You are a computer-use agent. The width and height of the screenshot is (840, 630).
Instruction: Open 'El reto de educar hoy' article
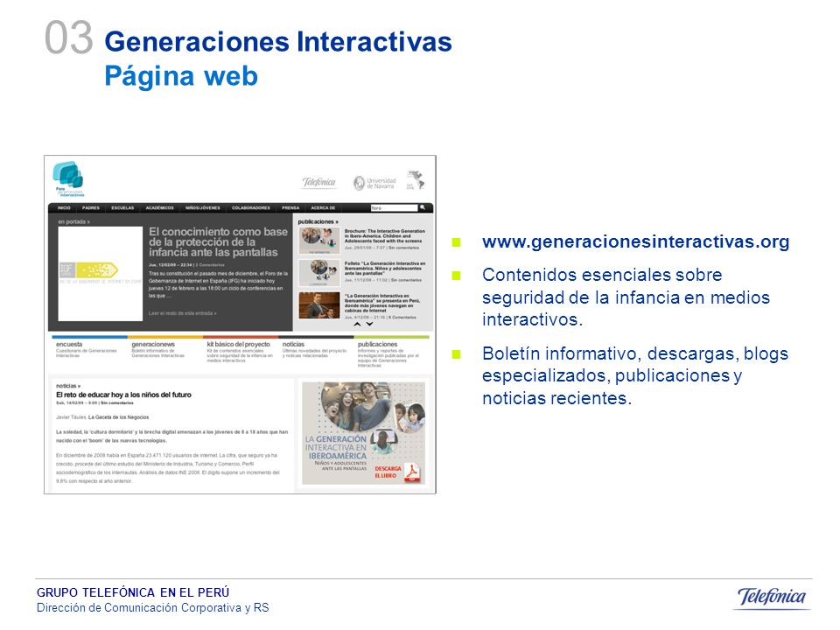pos(123,395)
